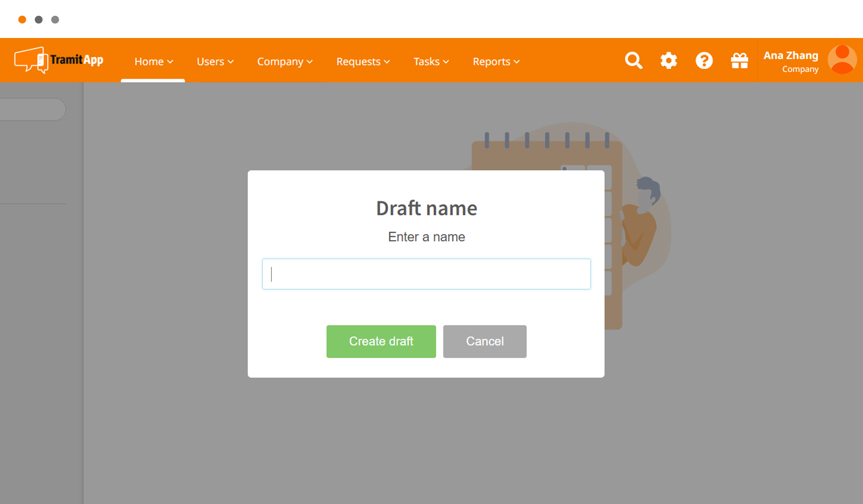863x504 pixels.
Task: Open the settings gear icon
Action: coord(669,61)
